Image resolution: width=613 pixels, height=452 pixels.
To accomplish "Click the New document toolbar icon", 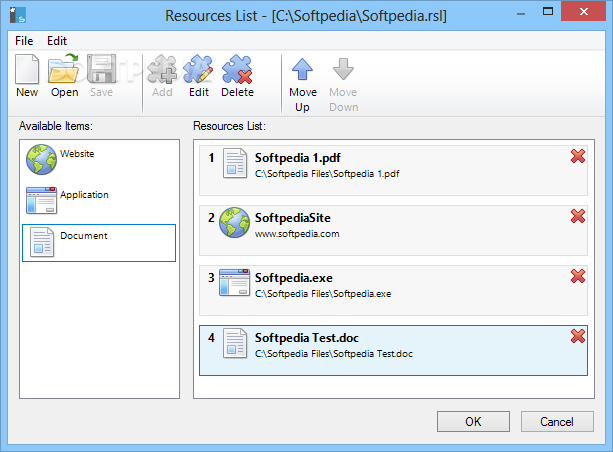I will pos(27,69).
